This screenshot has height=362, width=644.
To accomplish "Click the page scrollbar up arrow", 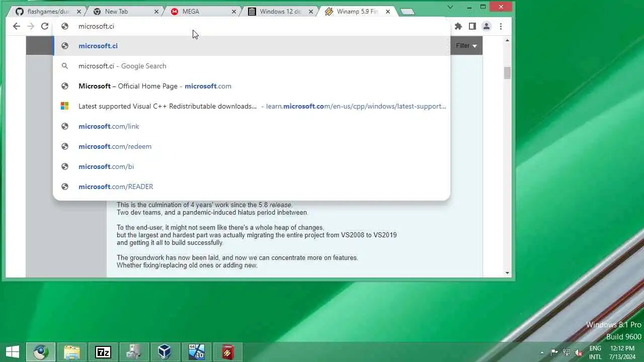I will [x=507, y=40].
